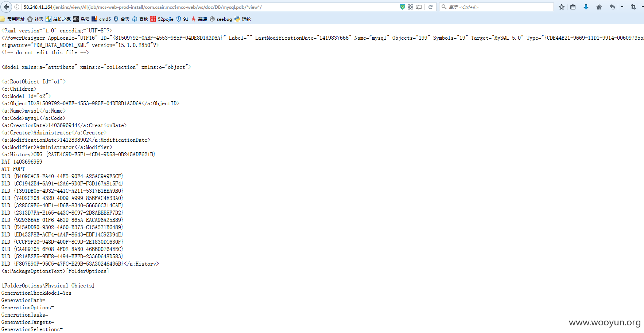Reload the page with the refresh icon

(x=430, y=7)
